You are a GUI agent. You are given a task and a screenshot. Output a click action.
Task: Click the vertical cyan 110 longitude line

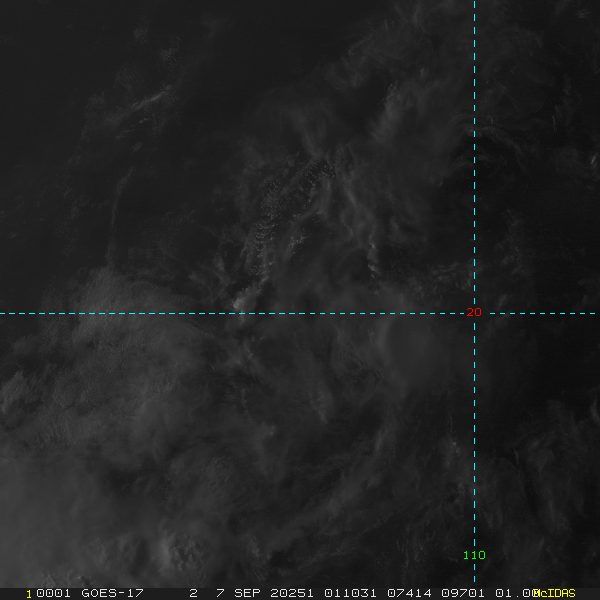tap(474, 153)
